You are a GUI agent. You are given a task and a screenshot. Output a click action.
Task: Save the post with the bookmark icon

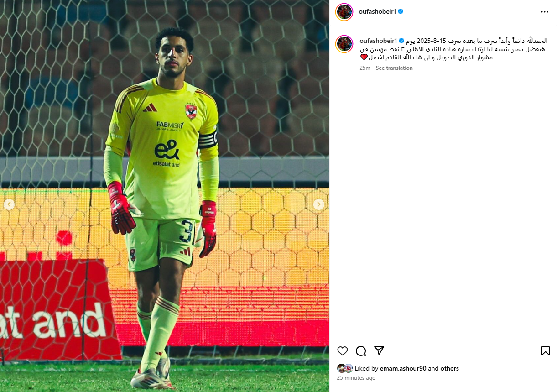(545, 351)
